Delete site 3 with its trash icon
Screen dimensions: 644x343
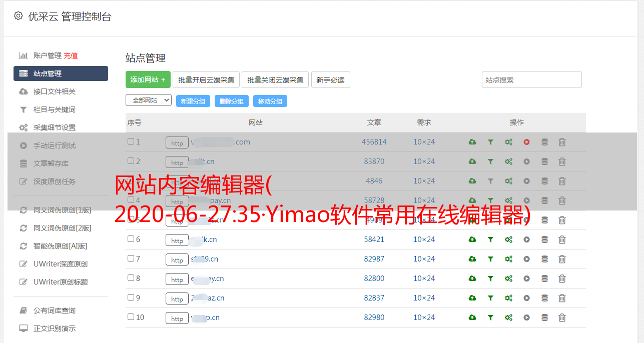pos(562,181)
